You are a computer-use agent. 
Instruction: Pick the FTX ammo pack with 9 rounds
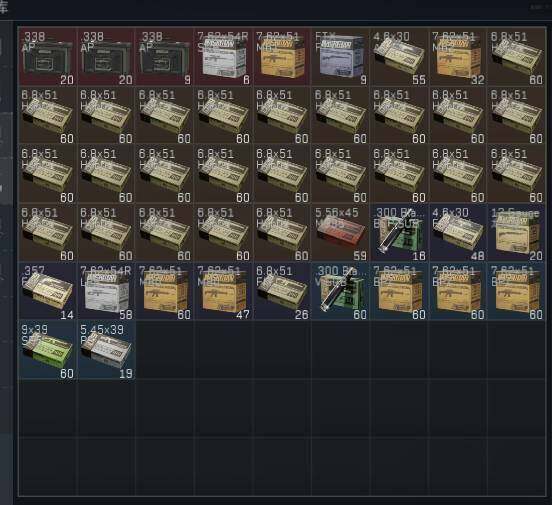340,56
